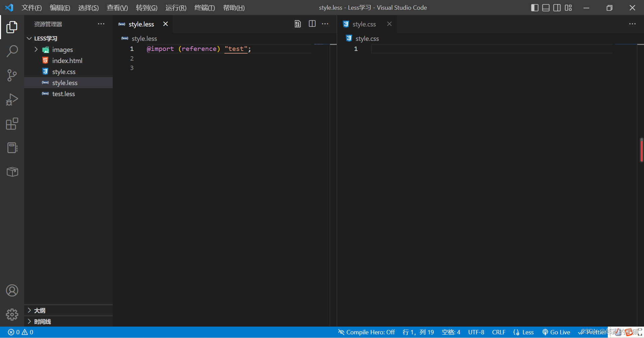Toggle bottom panel layout icon

[546, 8]
